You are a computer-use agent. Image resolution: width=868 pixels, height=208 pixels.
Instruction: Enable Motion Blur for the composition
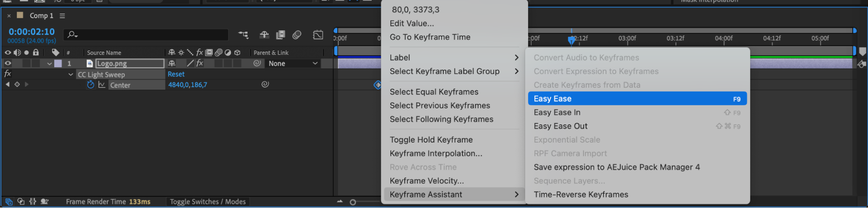point(297,35)
